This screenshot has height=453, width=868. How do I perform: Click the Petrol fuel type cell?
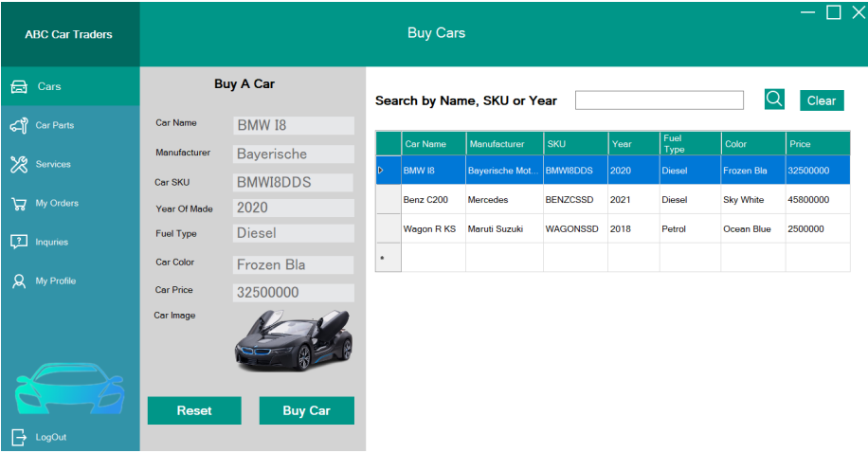[x=690, y=228]
